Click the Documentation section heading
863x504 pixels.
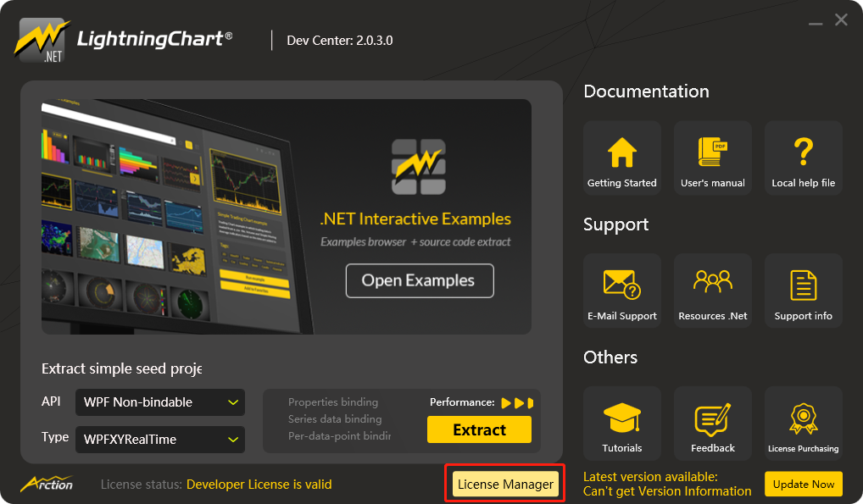point(646,91)
